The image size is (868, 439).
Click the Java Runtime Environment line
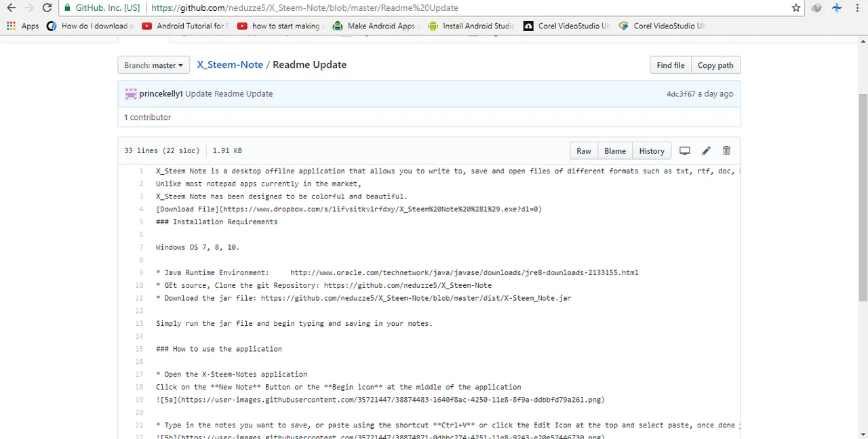click(397, 272)
